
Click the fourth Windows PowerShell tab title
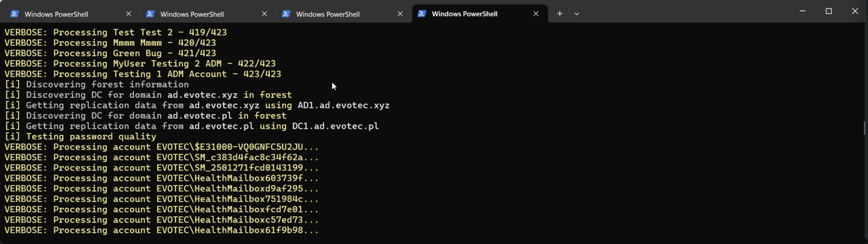pyautogui.click(x=465, y=14)
